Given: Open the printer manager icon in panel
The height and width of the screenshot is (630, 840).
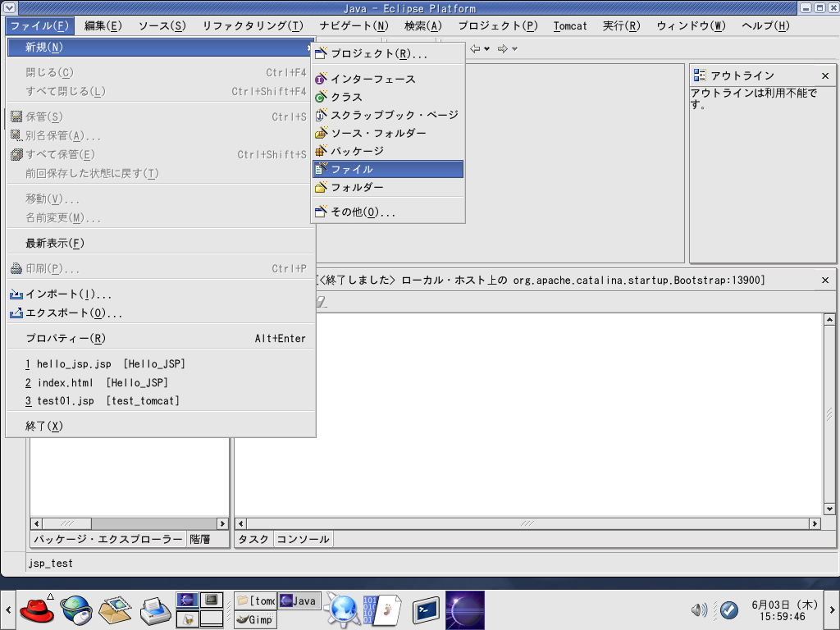Looking at the screenshot, I should (x=155, y=610).
